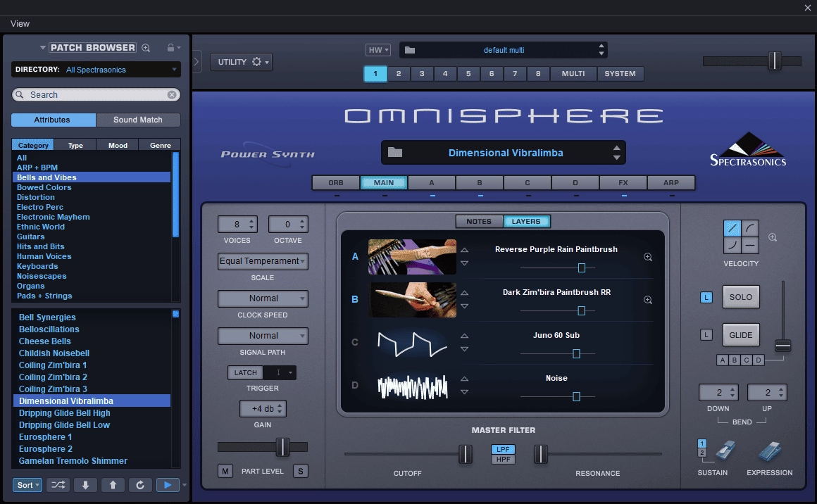The width and height of the screenshot is (817, 504).
Task: Step to previous patch with up arrow
Action: click(x=113, y=485)
